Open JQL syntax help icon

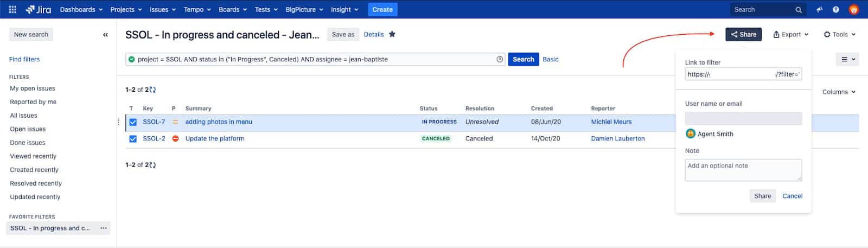pos(500,59)
